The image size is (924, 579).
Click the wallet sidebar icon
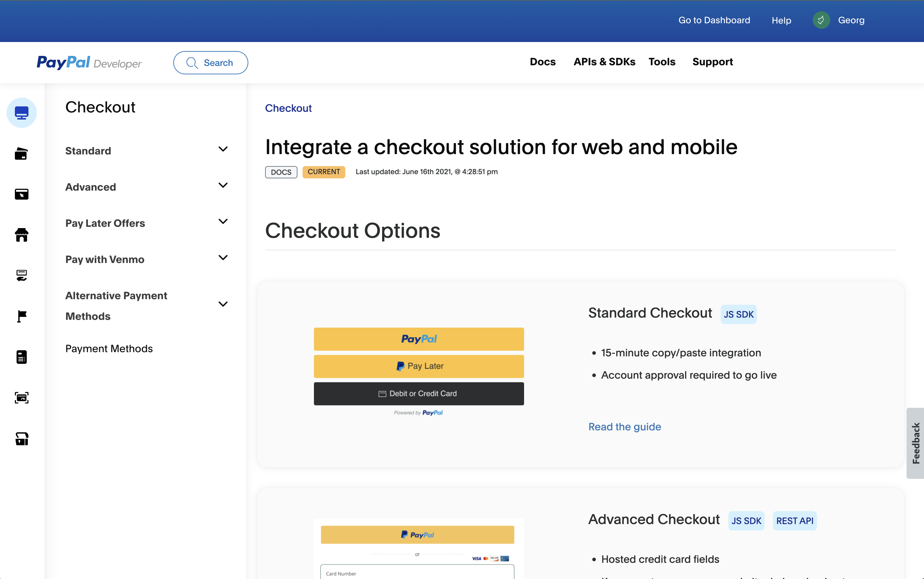click(x=21, y=153)
